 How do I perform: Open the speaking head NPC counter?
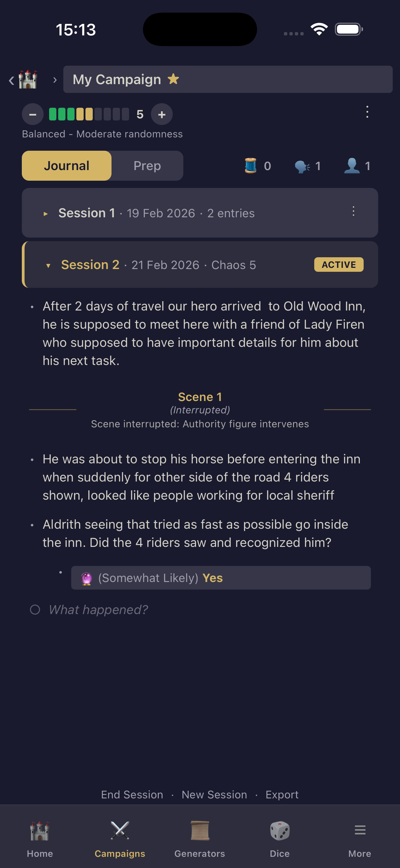tap(302, 166)
